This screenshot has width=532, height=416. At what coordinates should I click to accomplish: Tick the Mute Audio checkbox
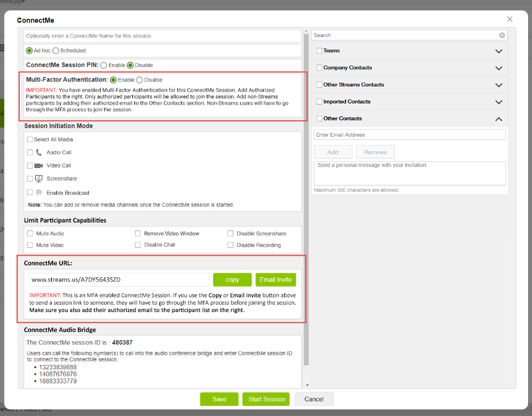(x=30, y=233)
